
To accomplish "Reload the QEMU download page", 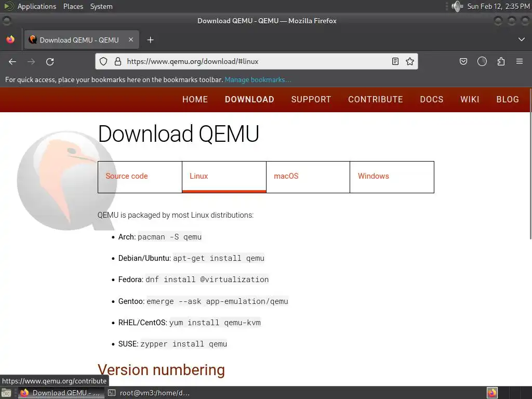I will click(x=50, y=61).
